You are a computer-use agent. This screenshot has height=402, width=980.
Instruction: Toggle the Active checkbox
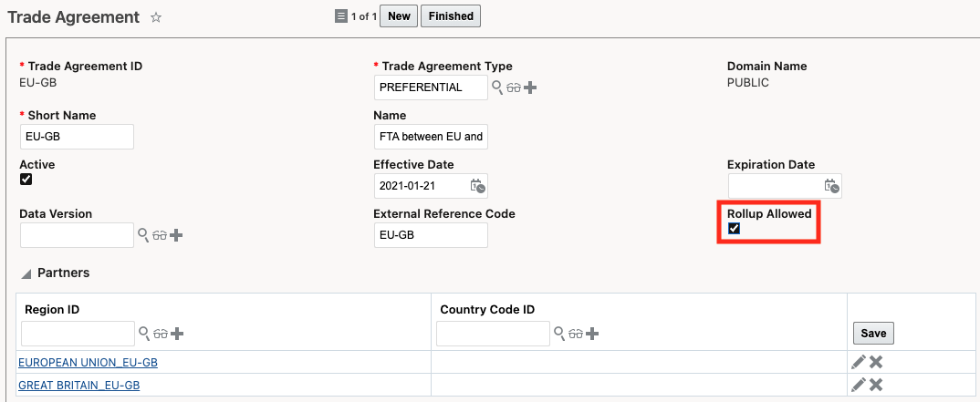(26, 180)
